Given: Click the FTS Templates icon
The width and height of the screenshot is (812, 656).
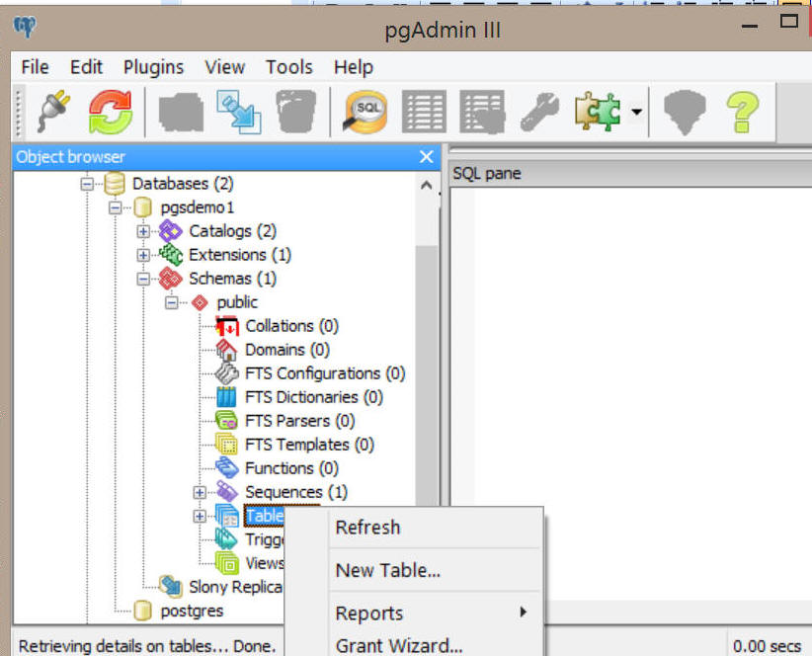Looking at the screenshot, I should click(227, 445).
